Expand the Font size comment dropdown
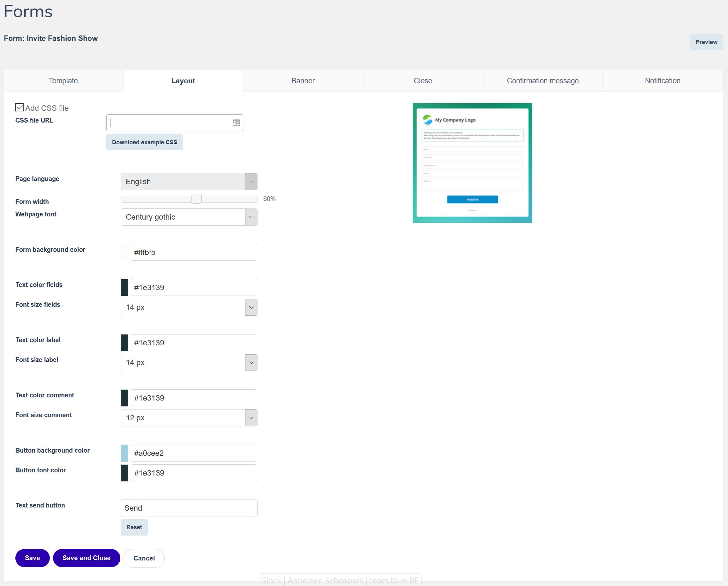The image size is (728, 586). click(x=188, y=418)
